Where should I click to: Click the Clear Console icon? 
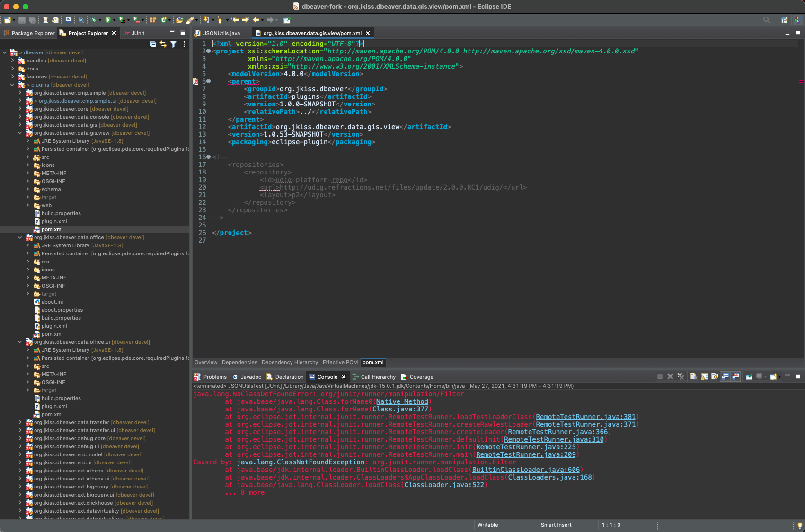693,376
